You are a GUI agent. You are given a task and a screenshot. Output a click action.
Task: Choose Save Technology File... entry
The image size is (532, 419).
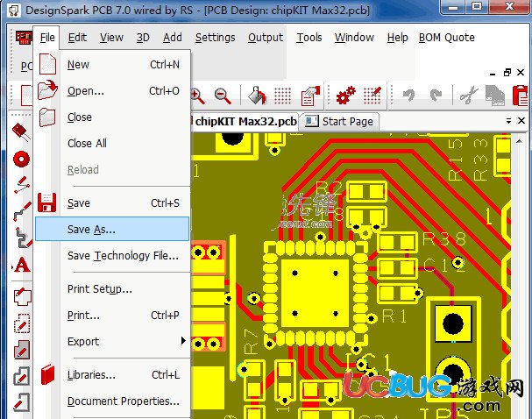tap(112, 255)
